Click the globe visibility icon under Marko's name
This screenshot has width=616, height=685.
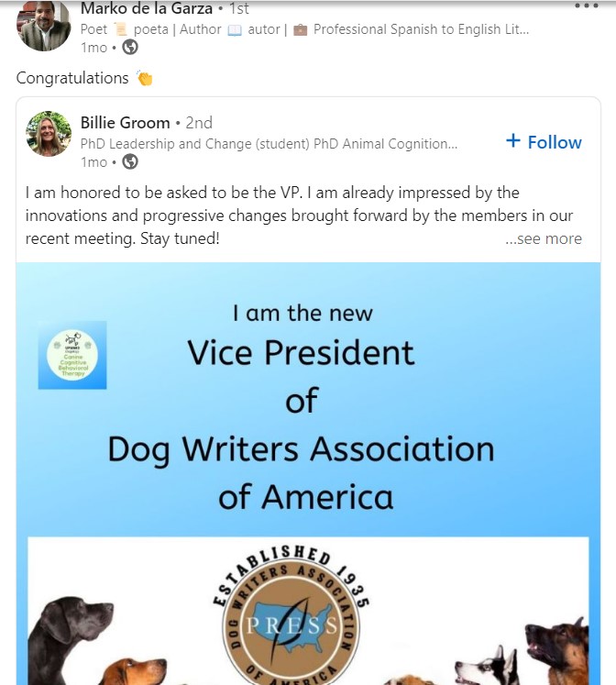(130, 47)
